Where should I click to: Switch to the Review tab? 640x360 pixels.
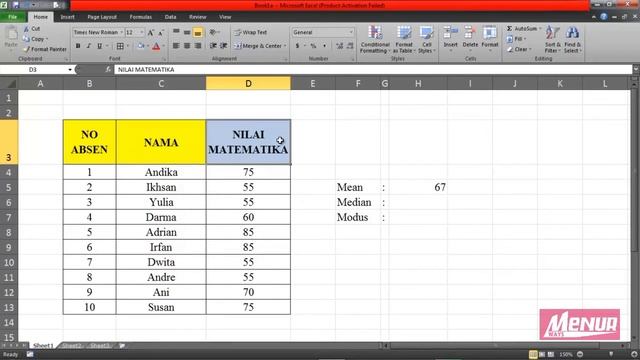click(198, 17)
